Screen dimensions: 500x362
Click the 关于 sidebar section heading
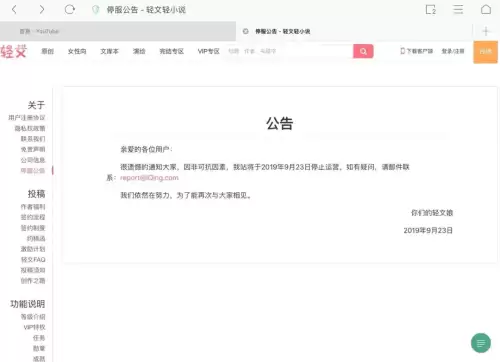pyautogui.click(x=36, y=105)
